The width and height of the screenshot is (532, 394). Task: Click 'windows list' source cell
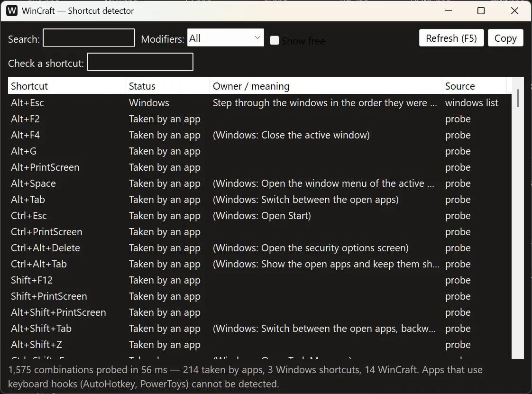pyautogui.click(x=472, y=103)
